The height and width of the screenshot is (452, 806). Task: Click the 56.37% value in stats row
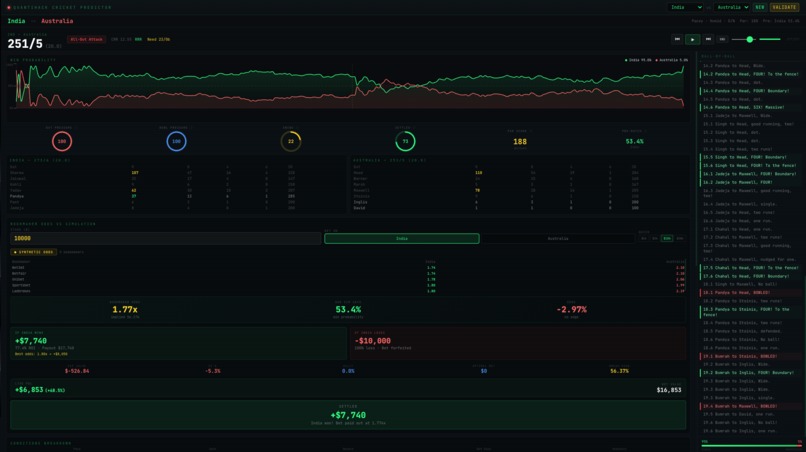[619, 371]
